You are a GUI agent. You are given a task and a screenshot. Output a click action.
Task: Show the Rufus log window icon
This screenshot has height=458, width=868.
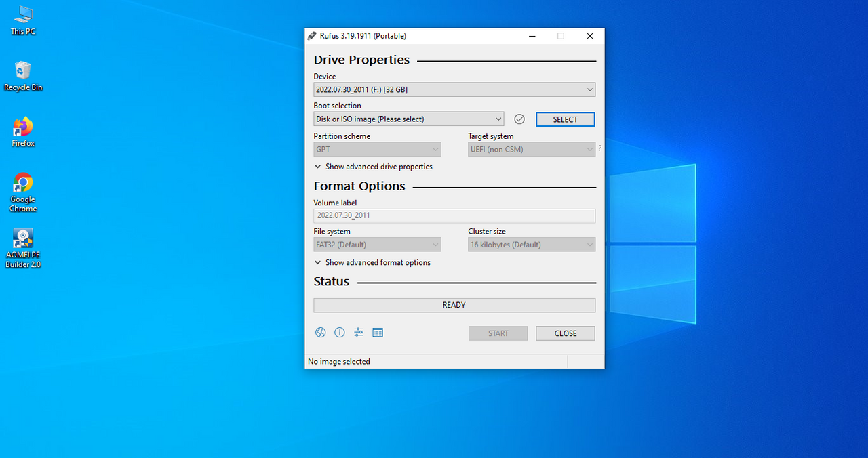click(378, 332)
